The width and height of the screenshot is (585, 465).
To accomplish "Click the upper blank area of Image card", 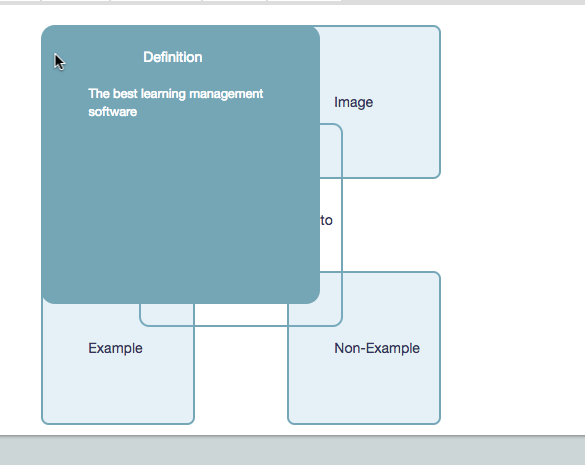I will (380, 60).
